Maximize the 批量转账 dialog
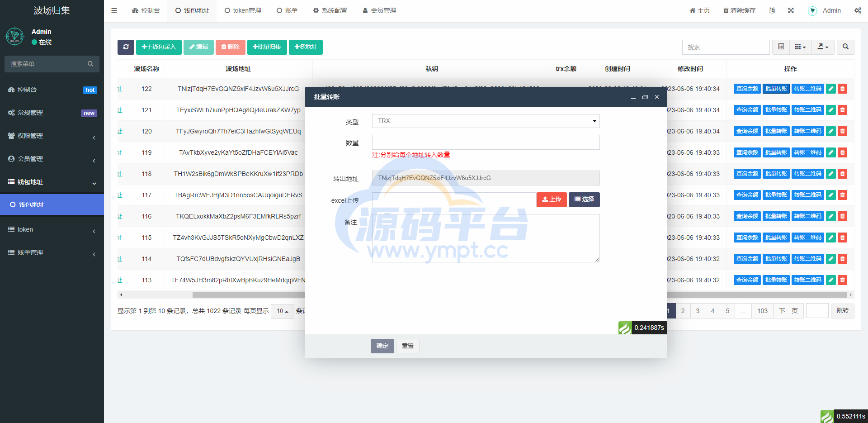 [x=645, y=97]
